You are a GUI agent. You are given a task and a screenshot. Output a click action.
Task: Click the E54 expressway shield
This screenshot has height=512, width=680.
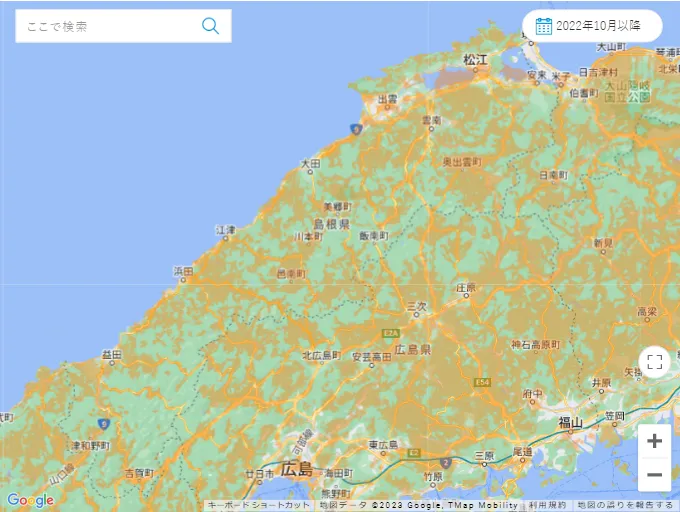coord(482,382)
